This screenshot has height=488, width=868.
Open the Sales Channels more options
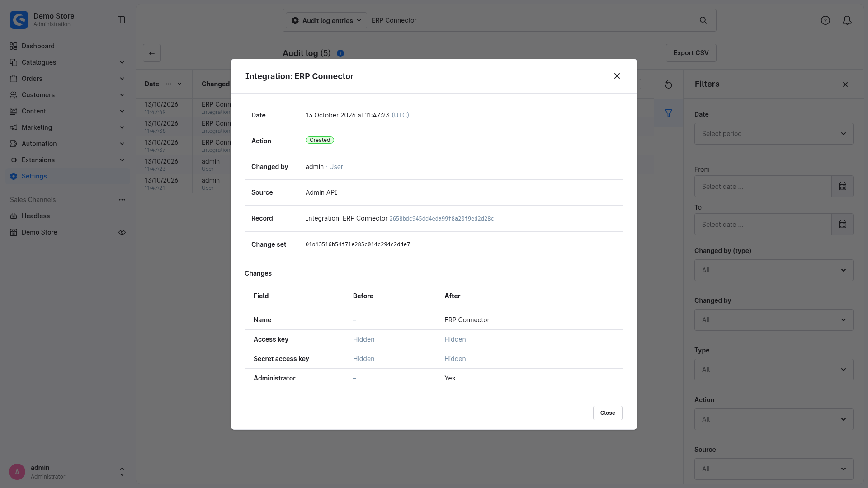[122, 200]
